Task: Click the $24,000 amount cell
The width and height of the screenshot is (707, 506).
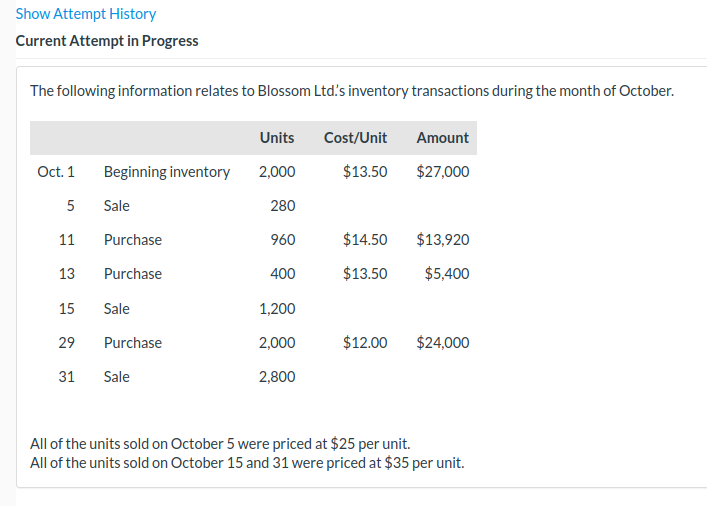Action: tap(442, 343)
